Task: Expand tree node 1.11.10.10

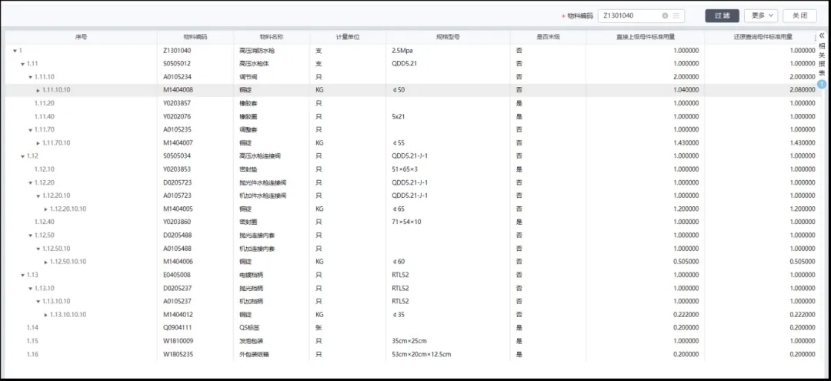Action: [38, 91]
